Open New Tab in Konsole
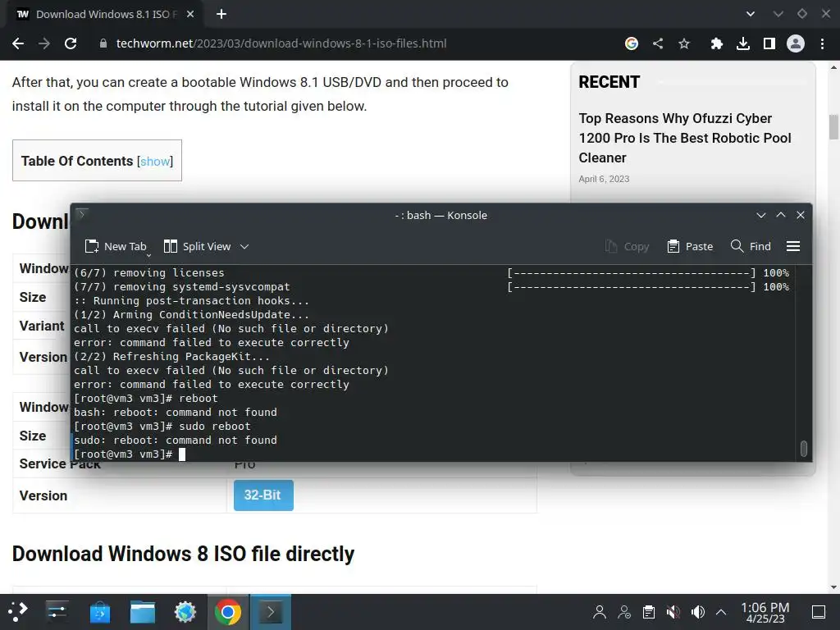The width and height of the screenshot is (840, 630). (116, 246)
